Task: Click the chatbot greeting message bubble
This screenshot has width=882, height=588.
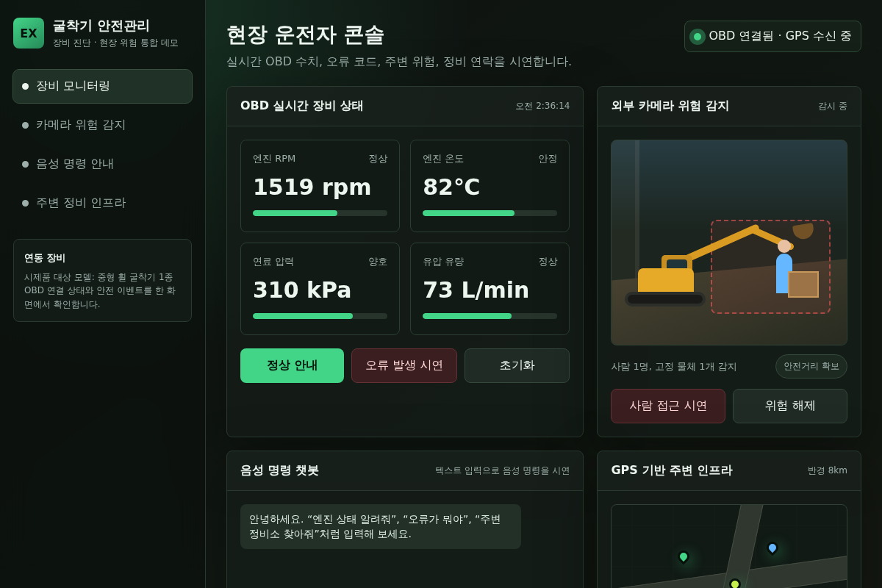Action: point(381,526)
